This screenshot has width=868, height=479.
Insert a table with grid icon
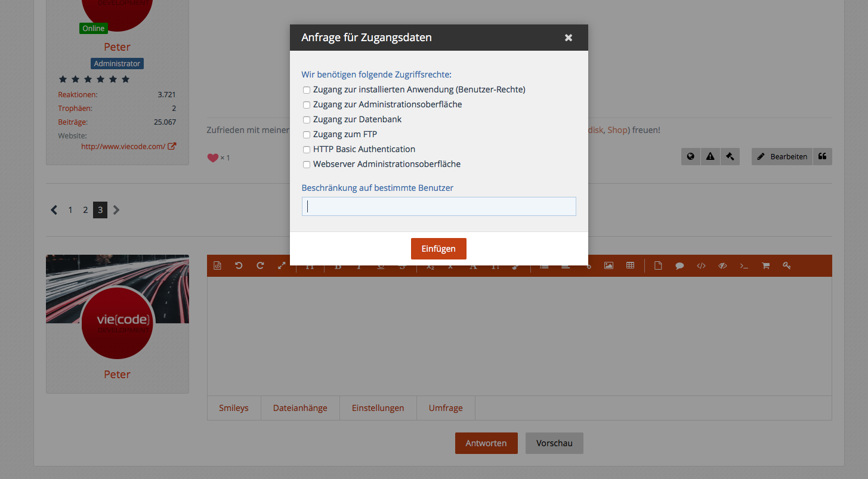tap(630, 266)
